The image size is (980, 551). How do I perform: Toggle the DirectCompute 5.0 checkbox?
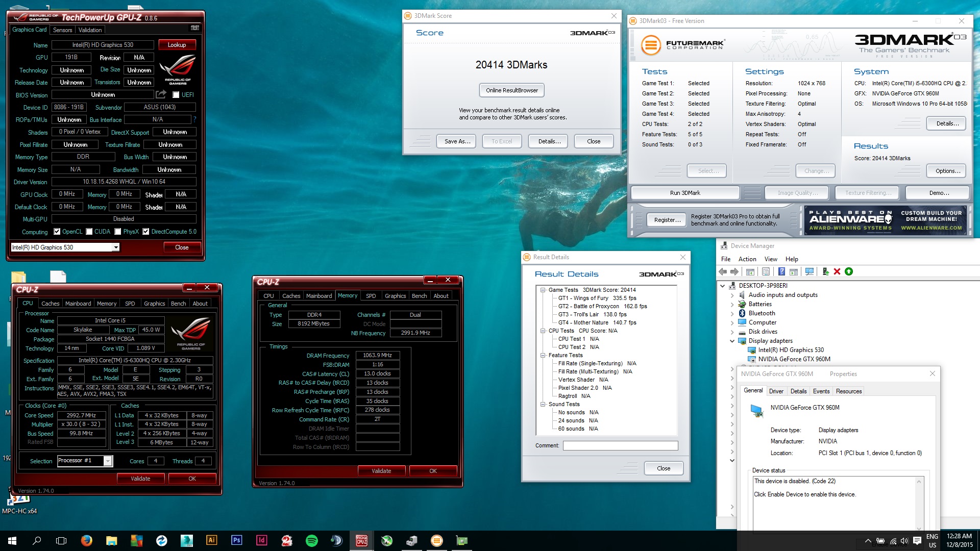point(145,232)
